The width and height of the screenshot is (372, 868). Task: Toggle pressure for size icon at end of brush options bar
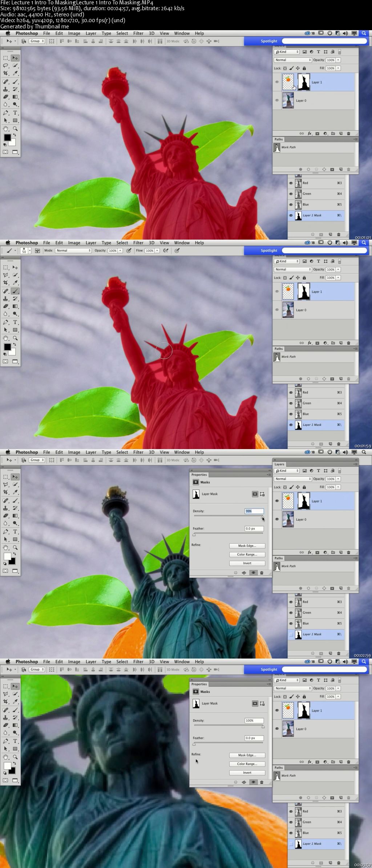[x=177, y=251]
